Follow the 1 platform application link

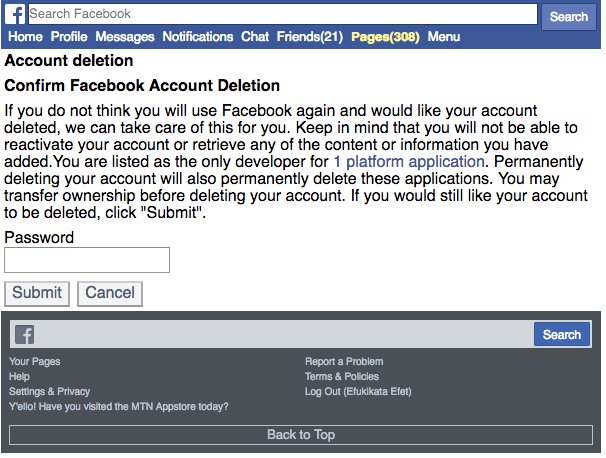[409, 162]
